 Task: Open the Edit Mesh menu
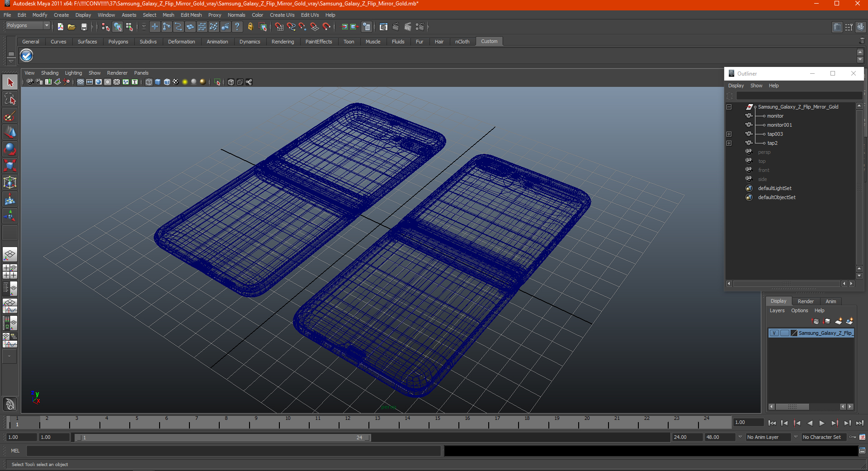coord(191,15)
